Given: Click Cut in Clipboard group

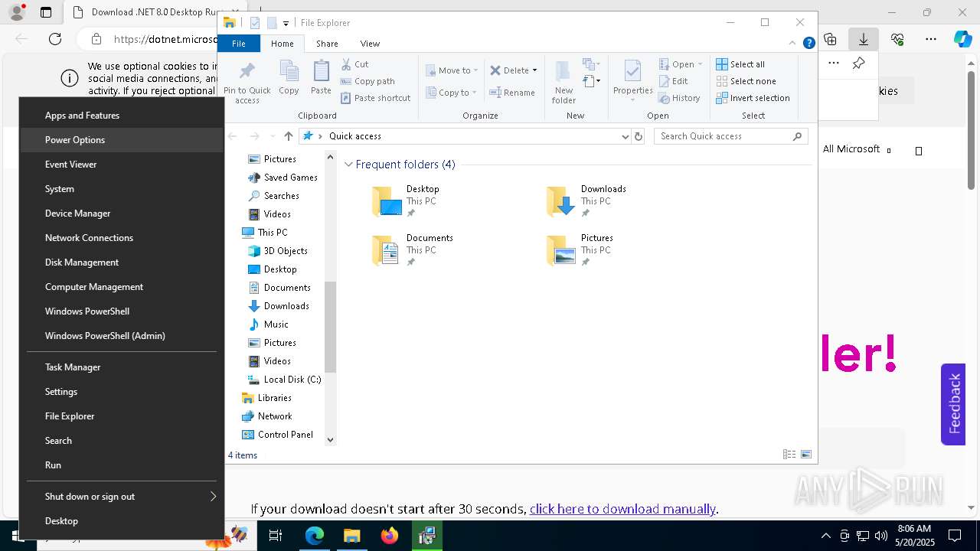Looking at the screenshot, I should coord(354,64).
